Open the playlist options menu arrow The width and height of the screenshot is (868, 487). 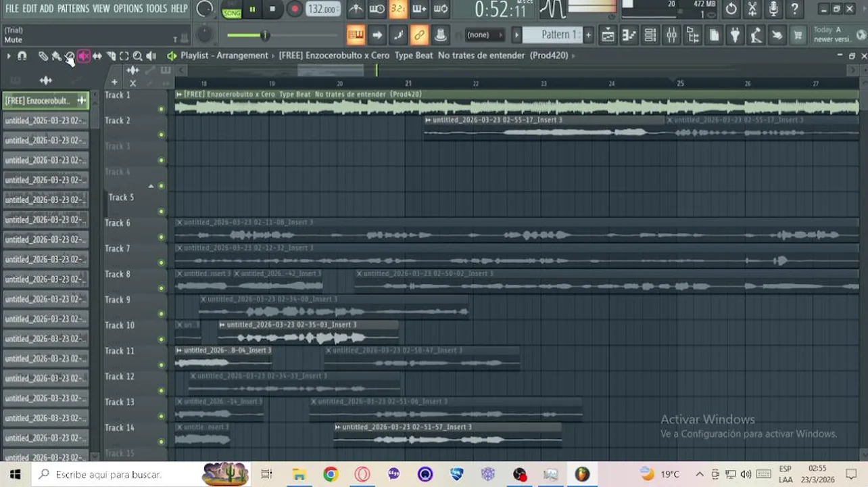click(x=8, y=57)
